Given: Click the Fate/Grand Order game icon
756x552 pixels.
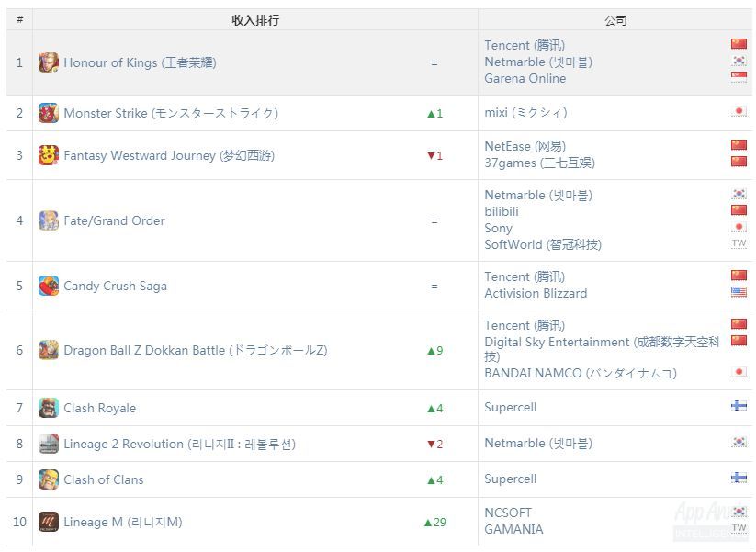Looking at the screenshot, I should (49, 220).
